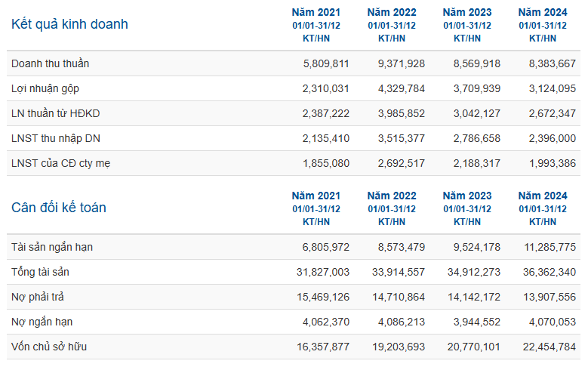This screenshot has height=370, width=588.
Task: Click the 2022 Doanh thu thuần value 9,371,928
Action: pos(401,63)
